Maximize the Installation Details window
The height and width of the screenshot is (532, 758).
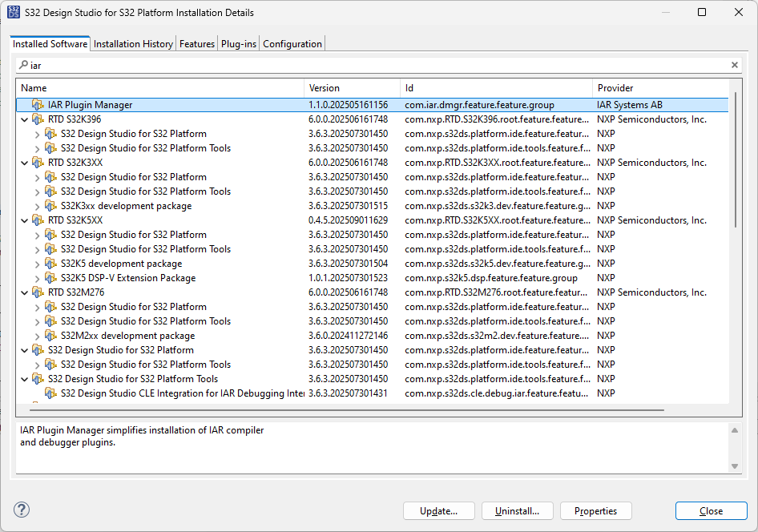pyautogui.click(x=702, y=12)
